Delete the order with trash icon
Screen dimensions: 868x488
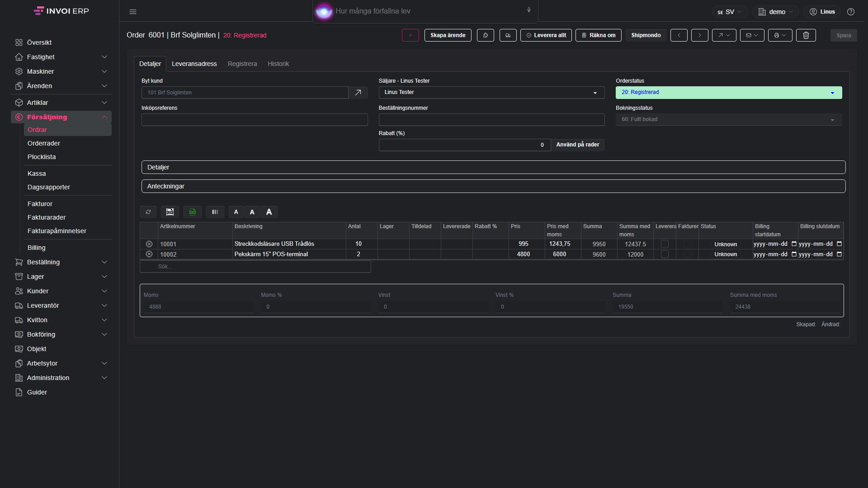pos(806,35)
